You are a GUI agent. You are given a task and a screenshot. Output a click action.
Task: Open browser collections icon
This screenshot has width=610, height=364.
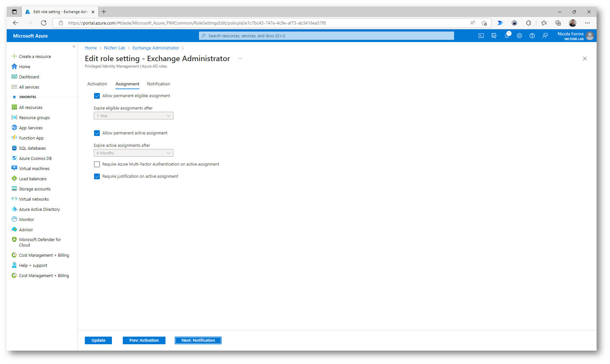click(558, 23)
